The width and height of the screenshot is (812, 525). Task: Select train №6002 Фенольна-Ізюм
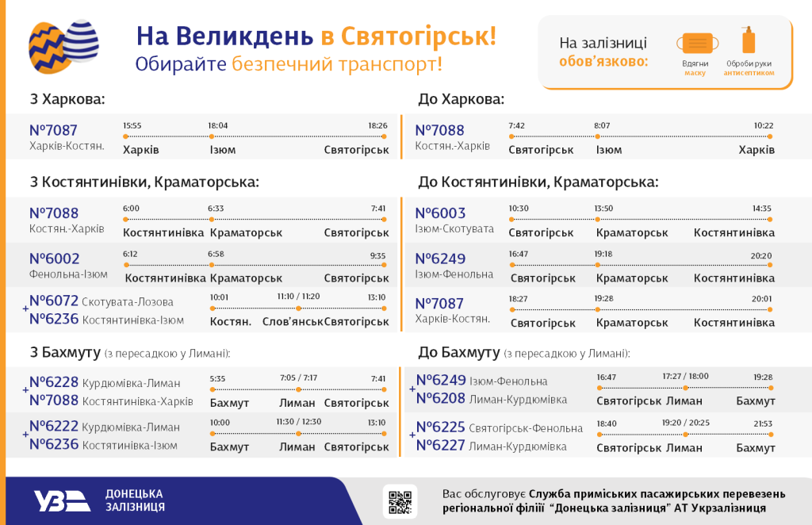tap(57, 265)
